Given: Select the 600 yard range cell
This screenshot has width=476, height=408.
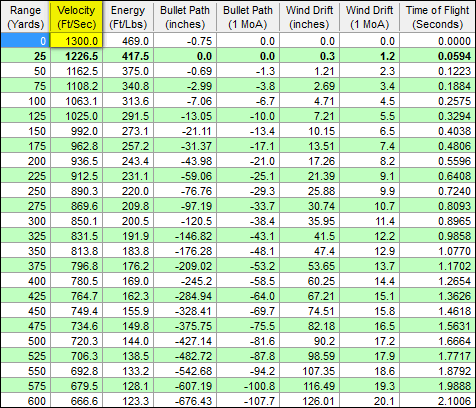Looking at the screenshot, I should click(25, 401).
